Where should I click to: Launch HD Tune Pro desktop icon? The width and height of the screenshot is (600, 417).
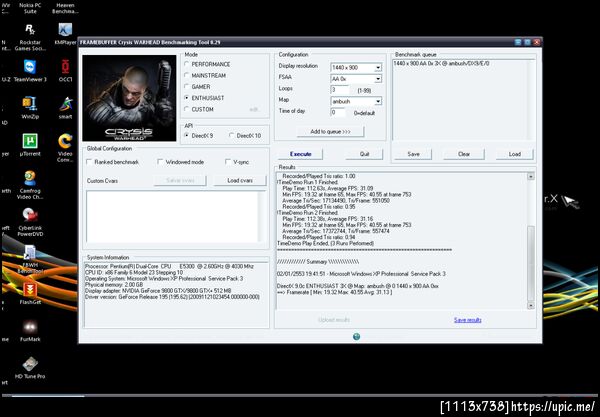30,367
